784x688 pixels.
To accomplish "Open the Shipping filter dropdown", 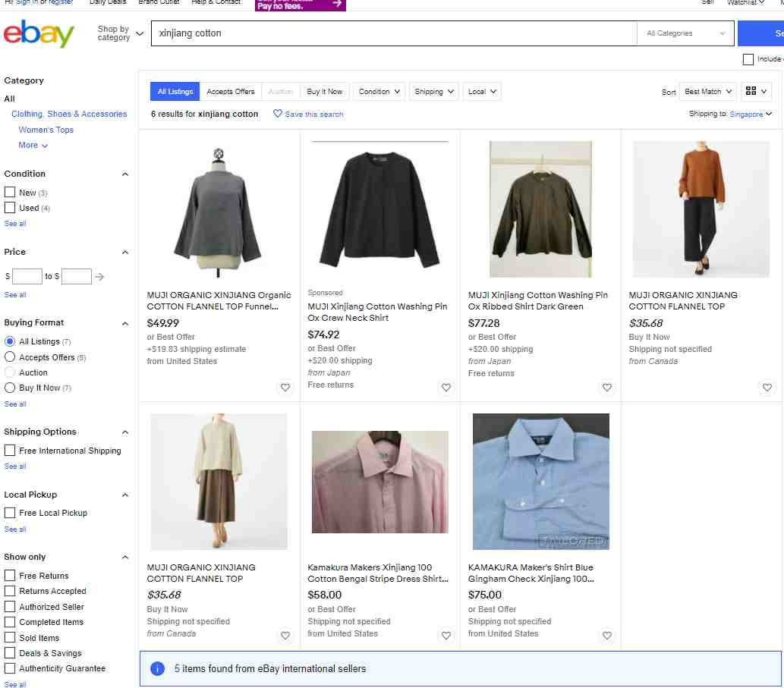I will pos(434,92).
